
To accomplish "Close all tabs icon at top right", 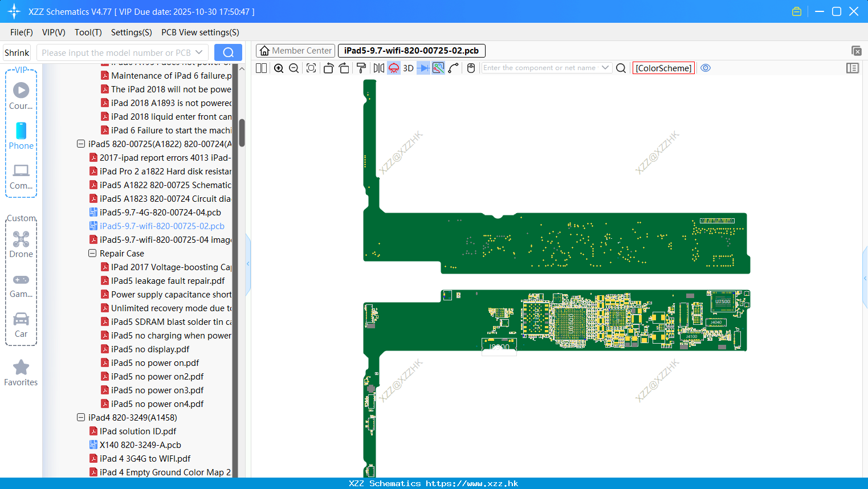I will pyautogui.click(x=856, y=51).
